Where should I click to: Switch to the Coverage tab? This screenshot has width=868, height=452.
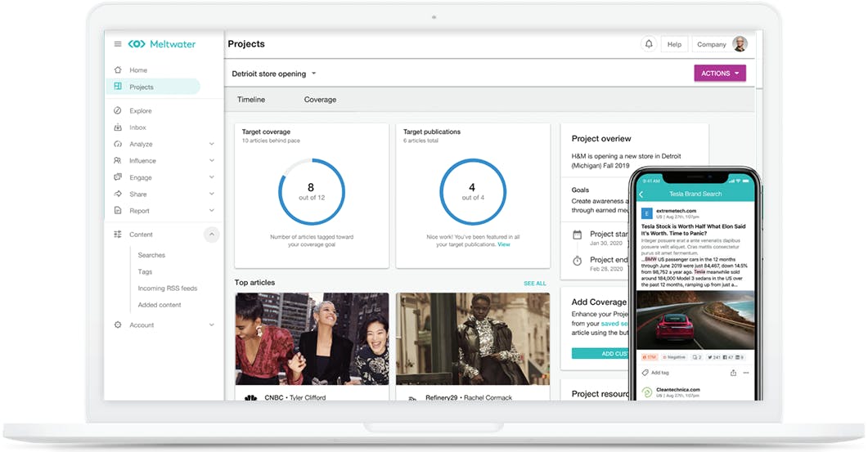point(320,100)
